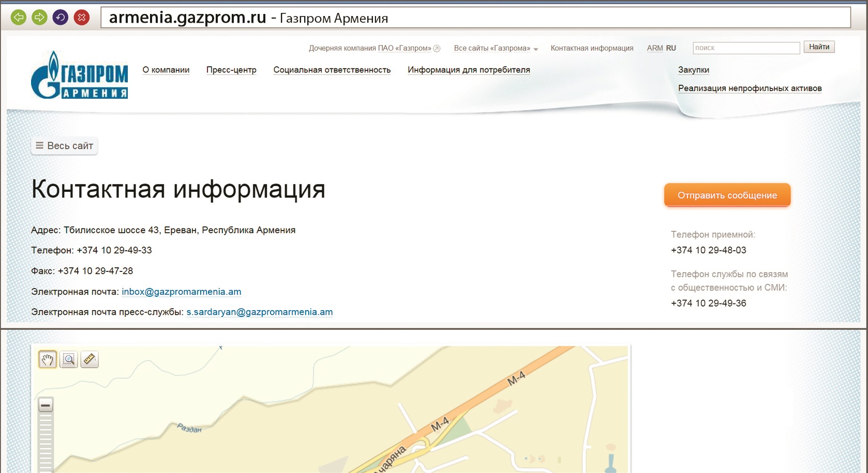Click the Gazprom Armenia logo
Image resolution: width=868 pixels, height=473 pixels.
click(x=79, y=75)
